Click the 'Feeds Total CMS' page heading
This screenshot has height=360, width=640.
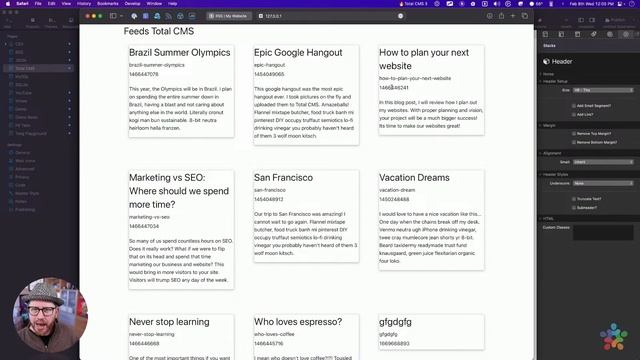point(159,31)
